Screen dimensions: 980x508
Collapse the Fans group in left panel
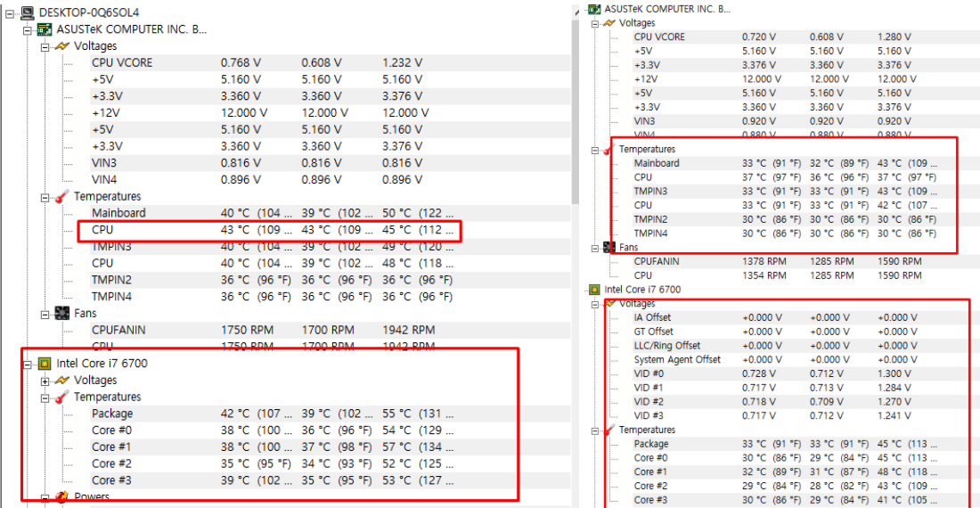point(45,315)
